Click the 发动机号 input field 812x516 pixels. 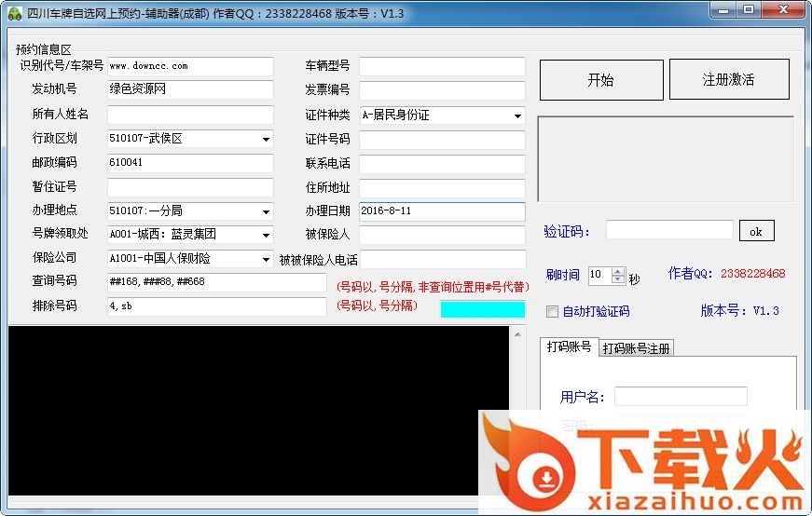pos(190,89)
